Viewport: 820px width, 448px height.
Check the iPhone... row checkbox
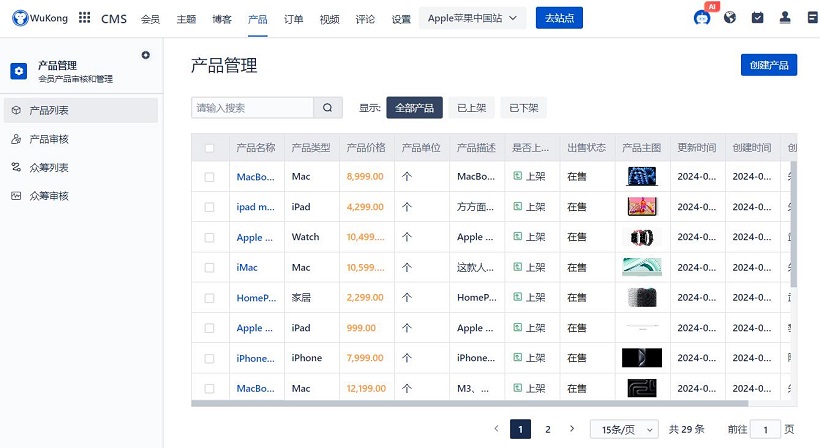point(209,359)
